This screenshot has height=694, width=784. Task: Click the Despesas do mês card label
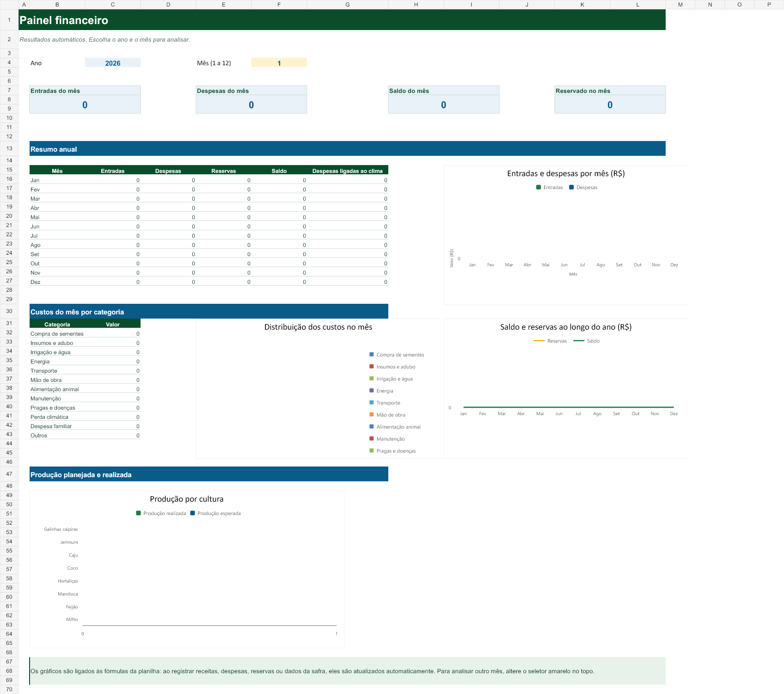point(223,91)
